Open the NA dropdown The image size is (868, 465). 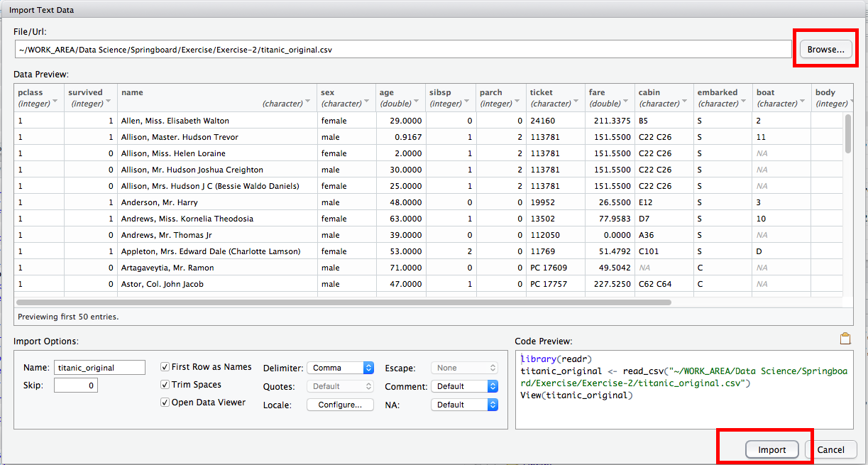tap(464, 405)
